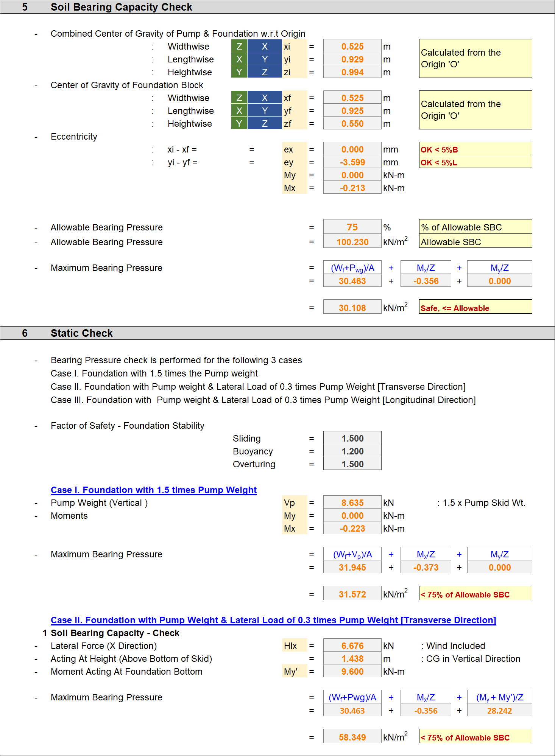Select the "OK < 5%L" check cell
The image size is (555, 756).
475,162
